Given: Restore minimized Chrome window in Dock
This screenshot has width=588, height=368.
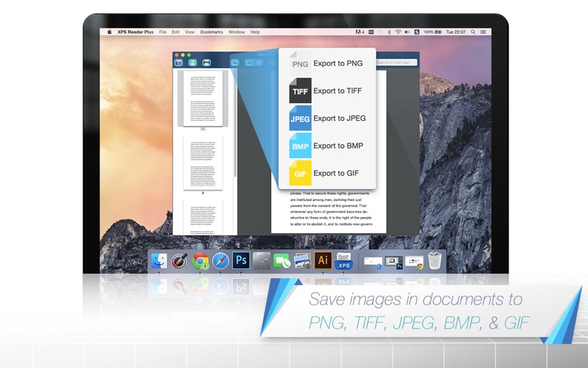Looking at the screenshot, I should pyautogui.click(x=415, y=263).
